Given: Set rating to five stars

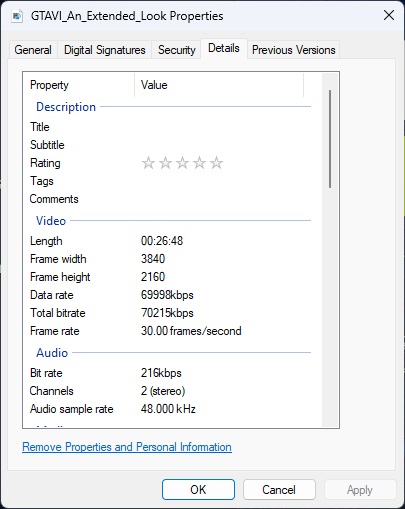Looking at the screenshot, I should [x=217, y=163].
